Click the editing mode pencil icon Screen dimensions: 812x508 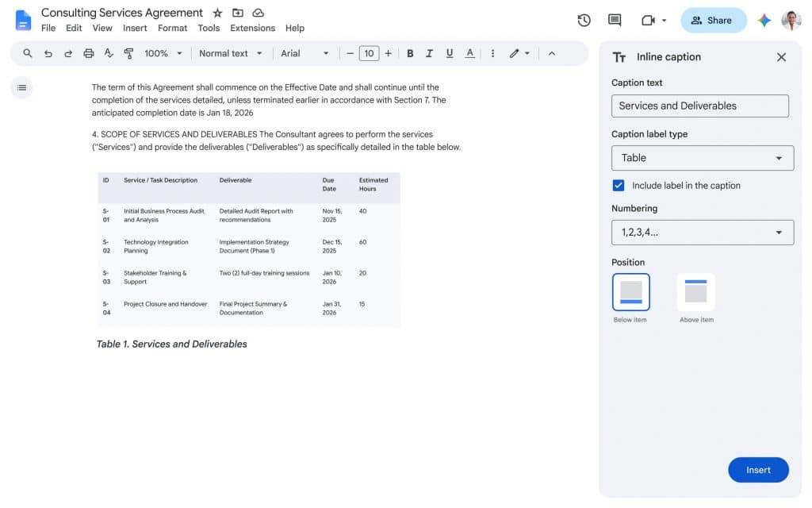coord(514,53)
